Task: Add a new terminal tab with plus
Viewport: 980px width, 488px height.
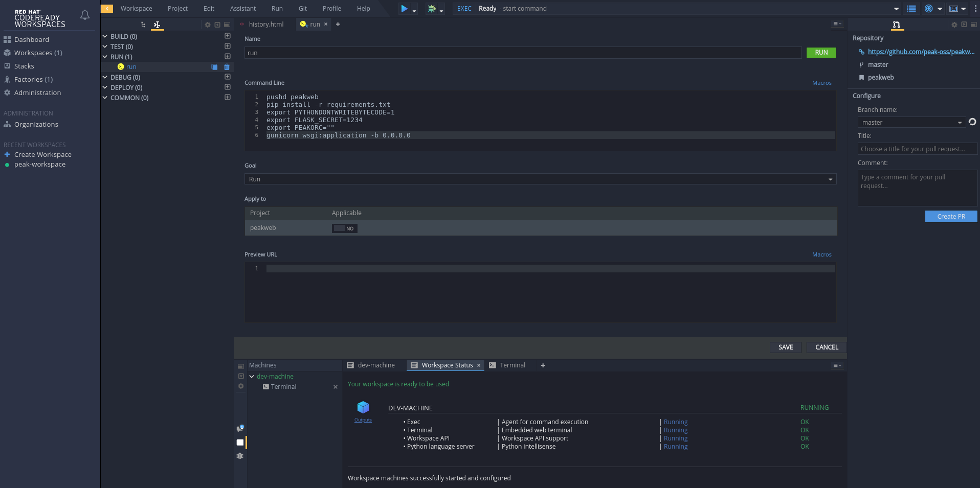Action: (x=543, y=365)
